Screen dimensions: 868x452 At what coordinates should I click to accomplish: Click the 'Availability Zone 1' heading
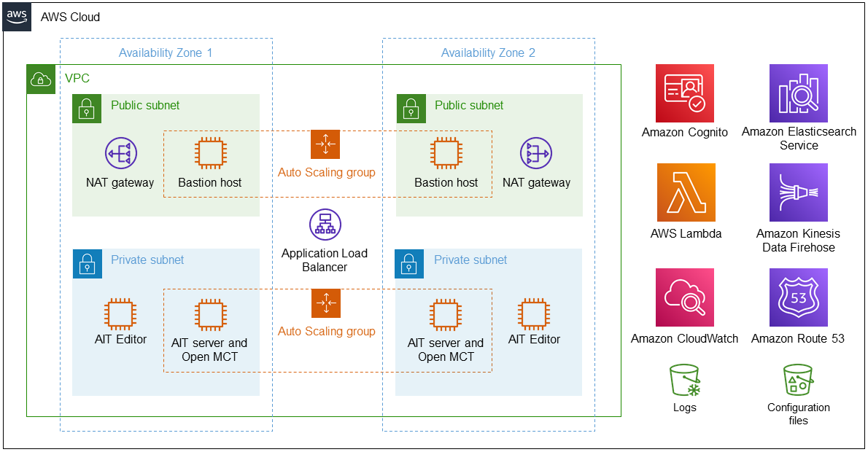[x=166, y=52]
